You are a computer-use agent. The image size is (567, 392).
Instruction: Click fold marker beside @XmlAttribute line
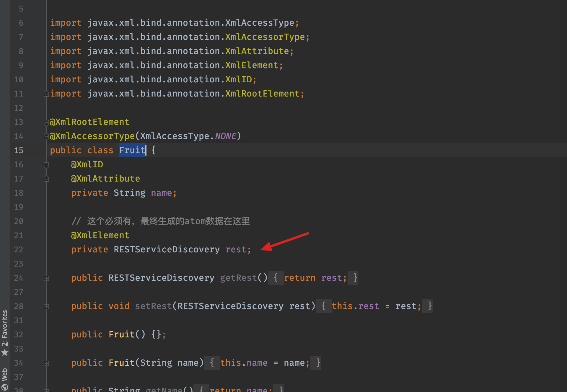click(46, 179)
